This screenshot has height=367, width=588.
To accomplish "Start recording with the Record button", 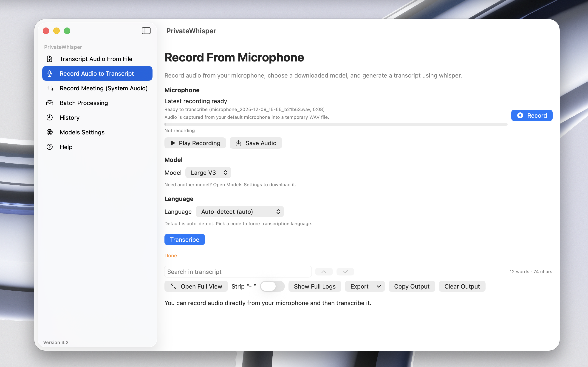I will click(x=532, y=115).
